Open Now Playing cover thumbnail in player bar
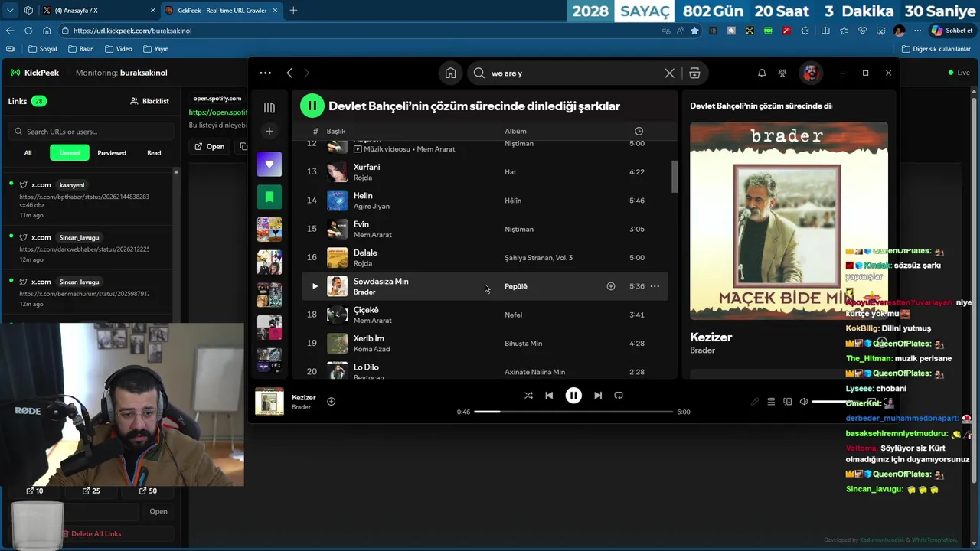980x551 pixels. point(269,402)
